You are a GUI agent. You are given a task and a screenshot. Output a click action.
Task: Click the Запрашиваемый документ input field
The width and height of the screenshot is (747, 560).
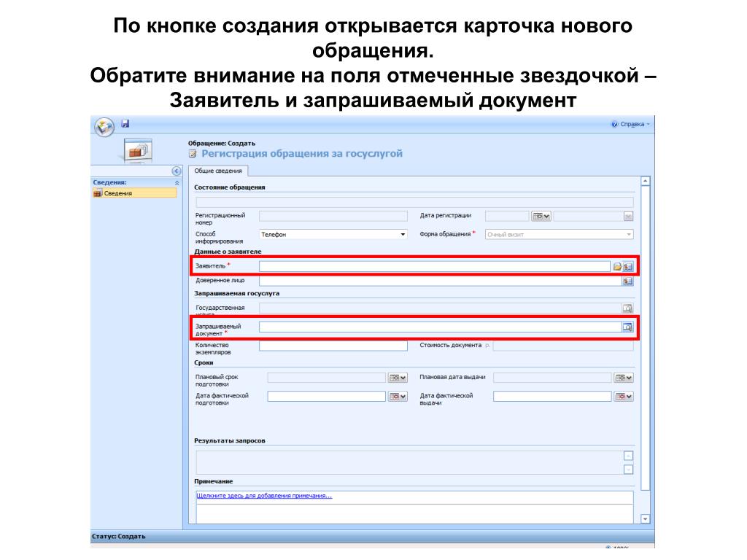click(440, 327)
